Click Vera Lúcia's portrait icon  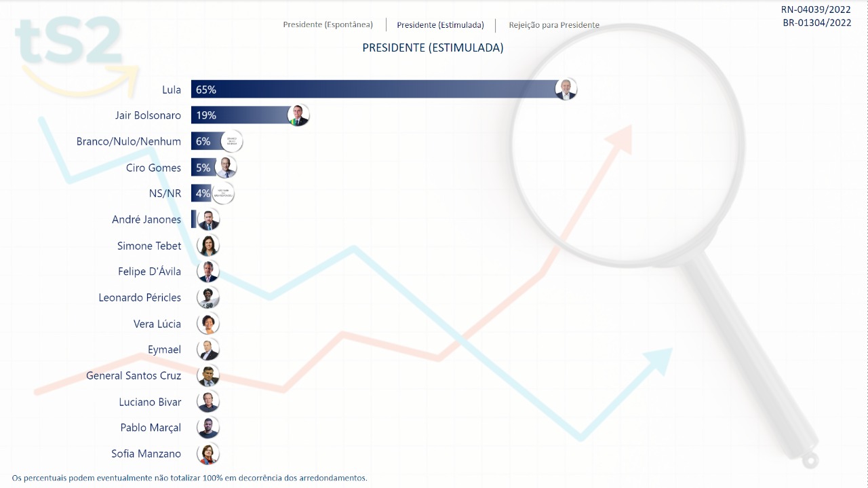208,324
